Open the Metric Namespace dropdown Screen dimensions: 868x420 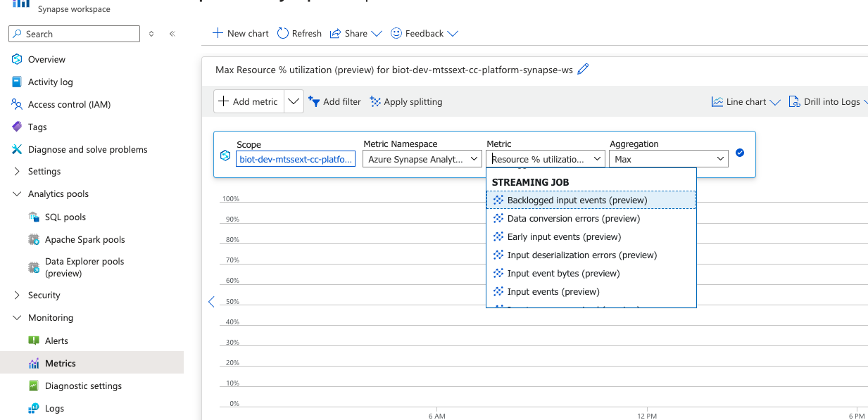click(x=423, y=159)
